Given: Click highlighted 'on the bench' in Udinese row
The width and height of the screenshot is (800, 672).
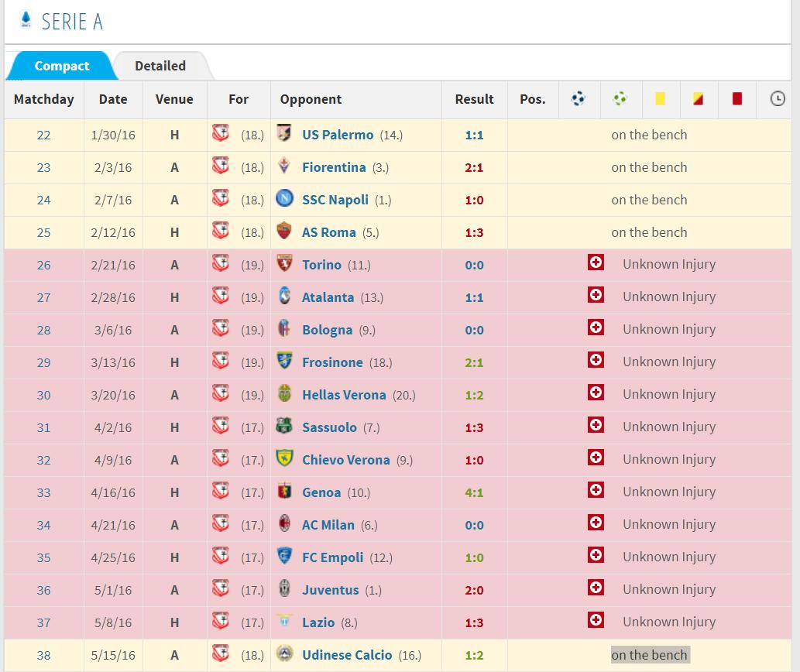Looking at the screenshot, I should click(650, 655).
